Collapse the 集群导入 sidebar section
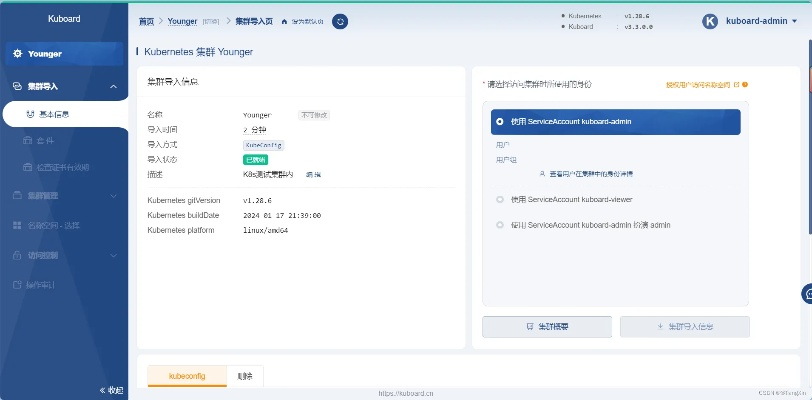 (x=113, y=87)
